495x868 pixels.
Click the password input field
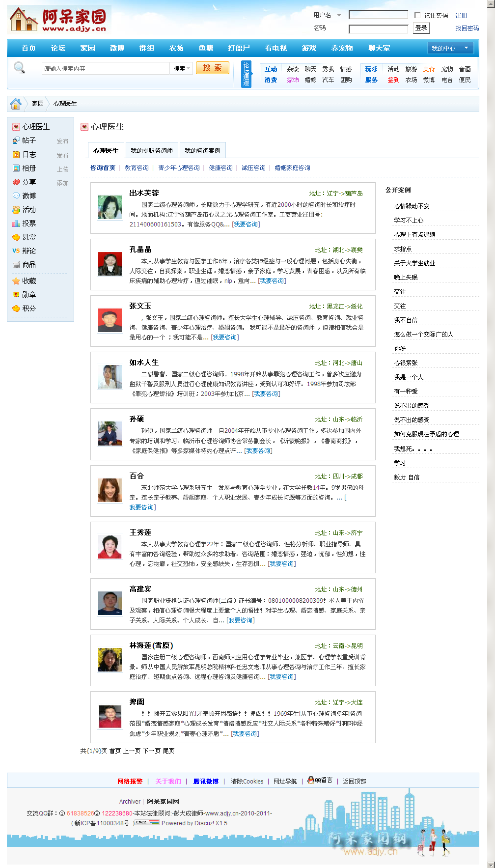(x=378, y=29)
